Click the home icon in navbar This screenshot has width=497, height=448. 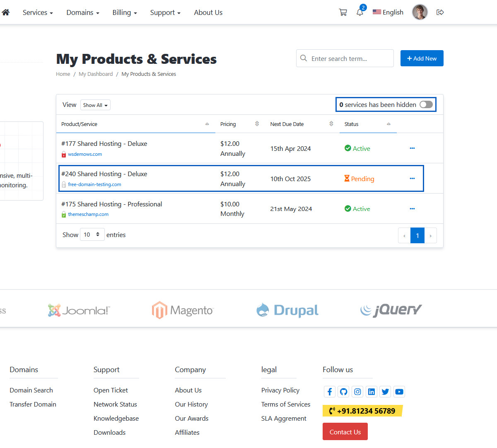point(5,12)
